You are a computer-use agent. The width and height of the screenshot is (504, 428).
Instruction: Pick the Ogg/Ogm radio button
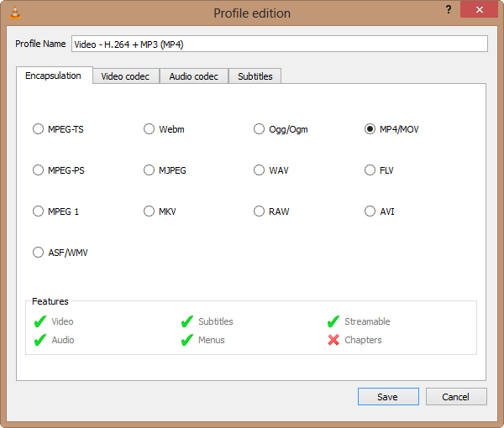[x=260, y=129]
